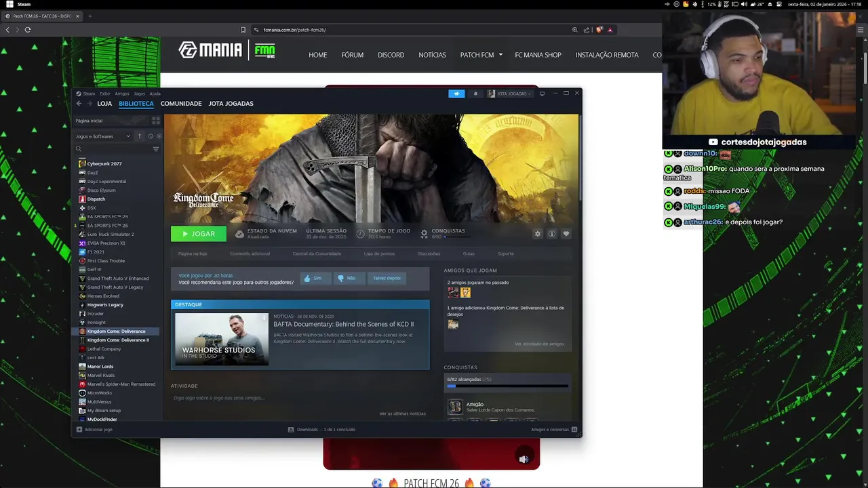Expand the PATCH FCM website menu
Viewport: 868px width, 488px height.
(481, 55)
